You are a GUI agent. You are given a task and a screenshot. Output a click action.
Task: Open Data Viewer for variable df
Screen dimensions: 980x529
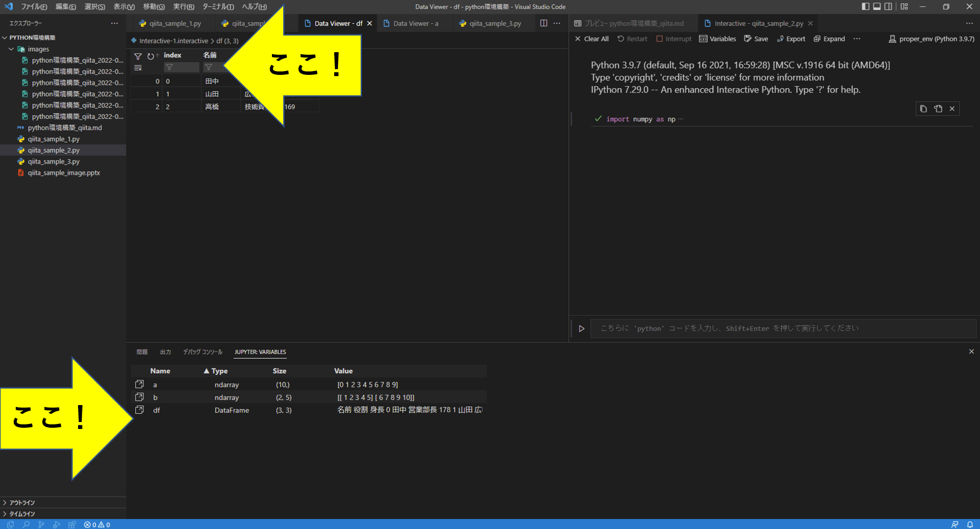pos(139,410)
